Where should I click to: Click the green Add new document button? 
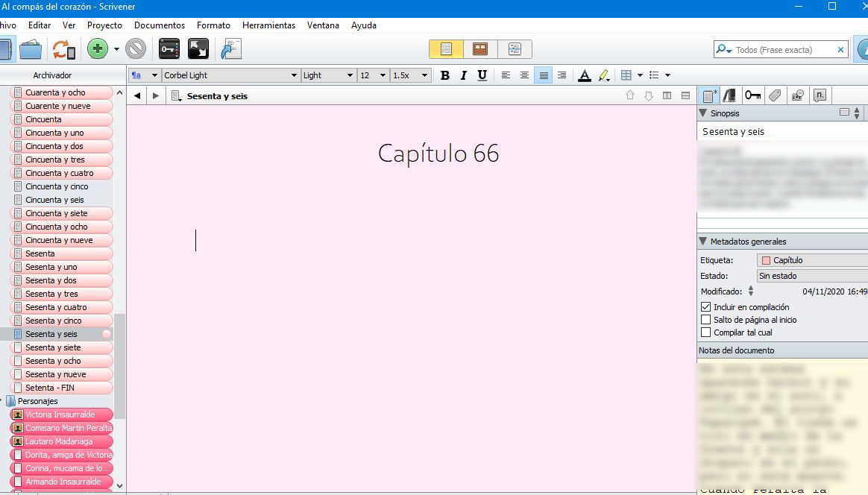coord(98,48)
